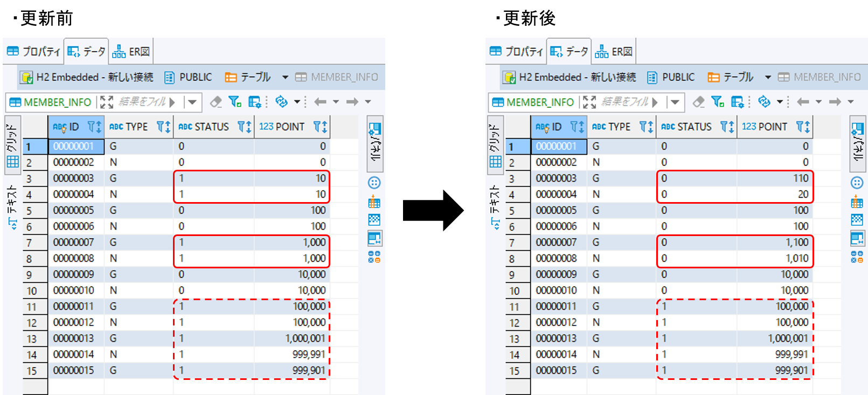The height and width of the screenshot is (395, 868).
Task: Click the eraser clear-filter icon in right panel
Action: [x=698, y=101]
